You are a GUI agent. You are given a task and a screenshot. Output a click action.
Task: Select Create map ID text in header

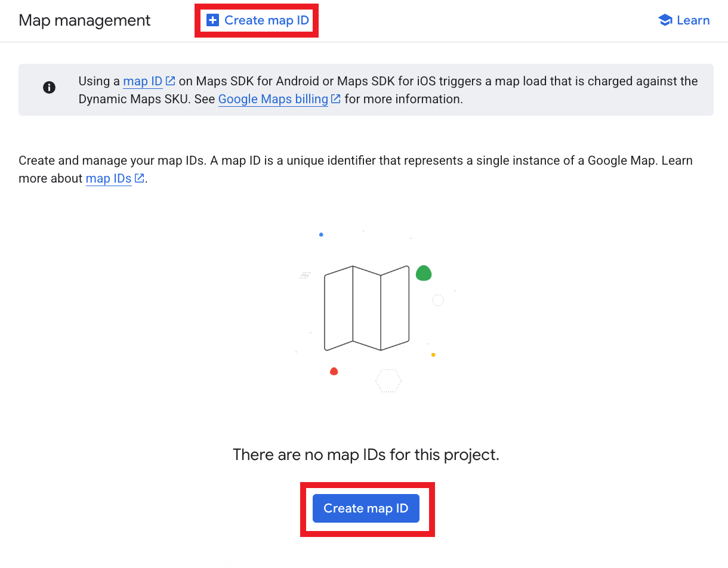[x=266, y=20]
